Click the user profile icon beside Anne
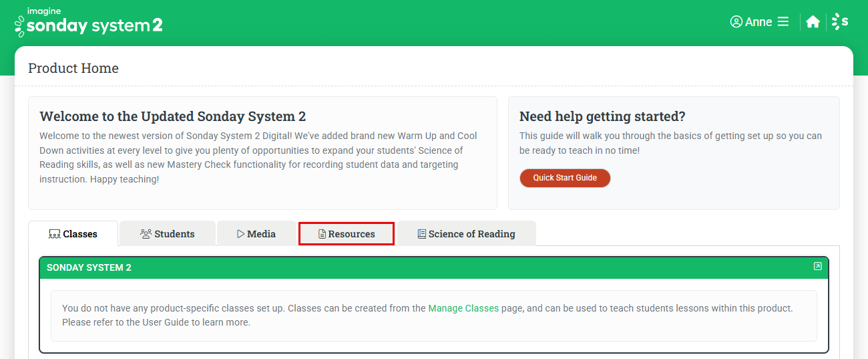Screen dimensions: 868x359 click(x=736, y=22)
